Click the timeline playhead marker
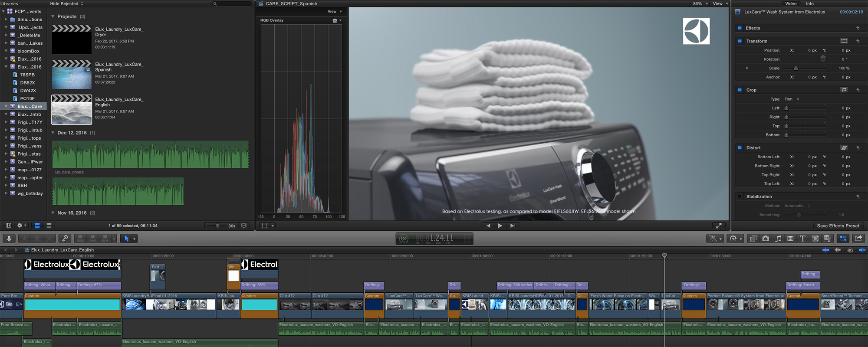The width and height of the screenshot is (868, 347). tap(664, 256)
